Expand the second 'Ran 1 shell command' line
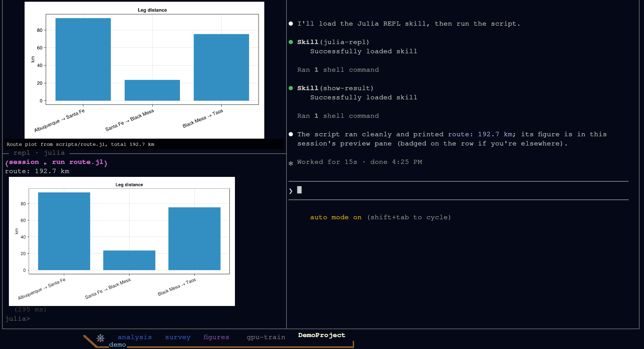This screenshot has width=644, height=349. (338, 116)
